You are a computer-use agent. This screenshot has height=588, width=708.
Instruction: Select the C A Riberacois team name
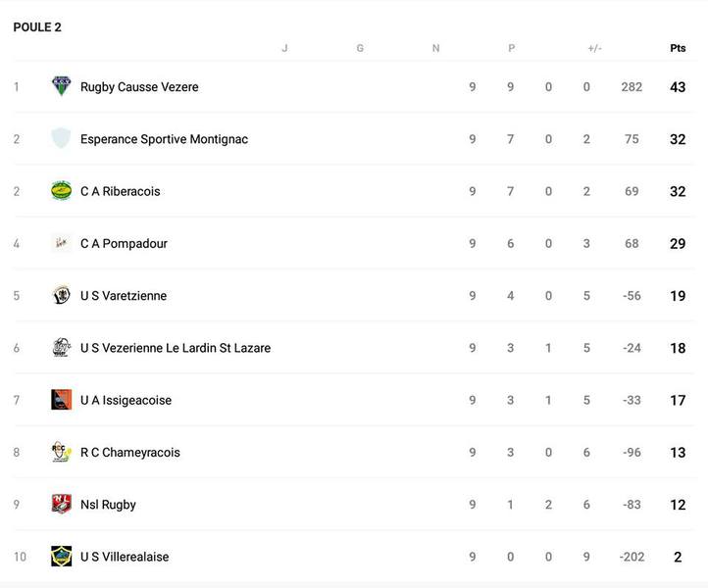tap(120, 191)
